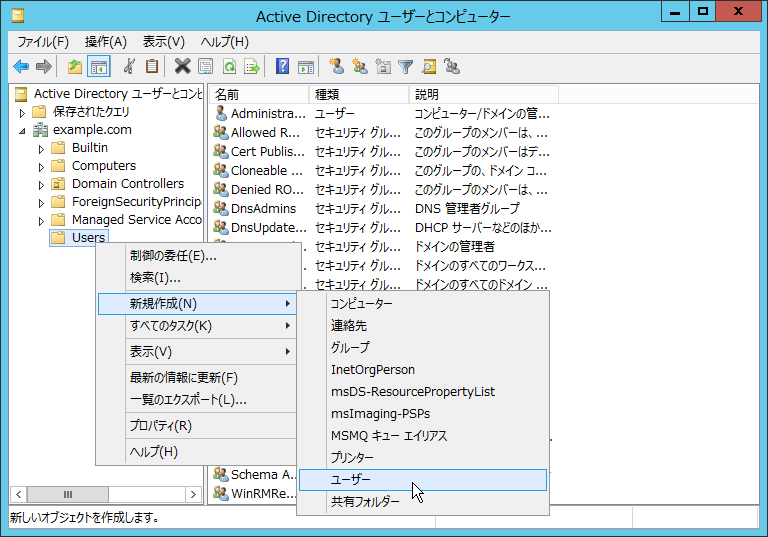Sort by 名前 column header
The height and width of the screenshot is (537, 768).
click(x=260, y=95)
